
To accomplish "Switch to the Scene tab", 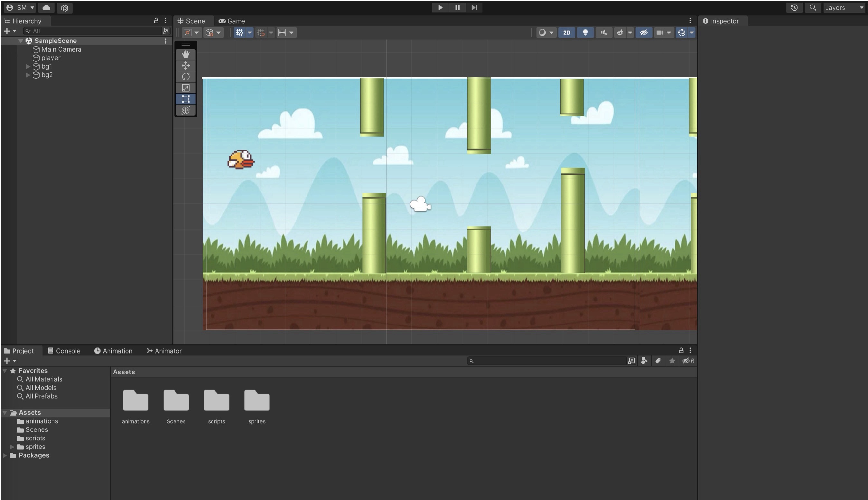I will pos(191,21).
